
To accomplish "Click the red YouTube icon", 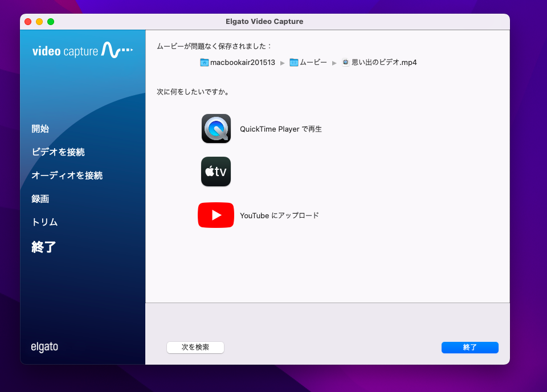I will [216, 215].
